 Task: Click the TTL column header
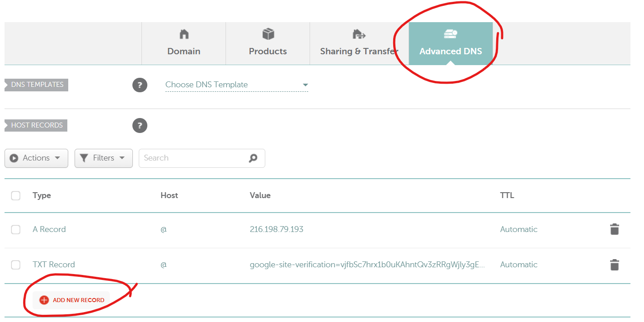[x=507, y=195]
